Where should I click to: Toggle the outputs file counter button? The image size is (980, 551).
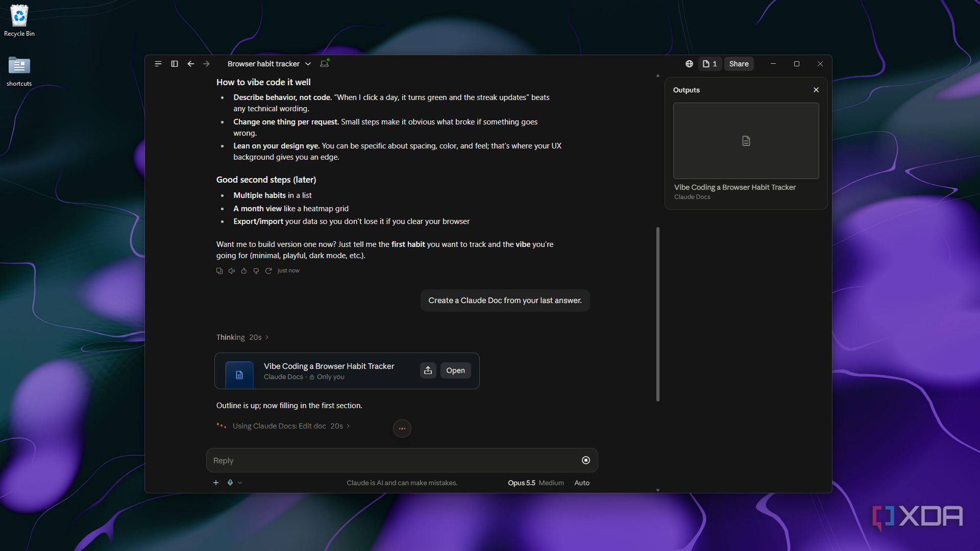(710, 64)
